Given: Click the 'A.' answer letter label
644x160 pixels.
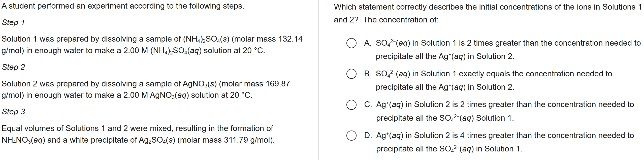Looking at the screenshot, I should 368,43.
